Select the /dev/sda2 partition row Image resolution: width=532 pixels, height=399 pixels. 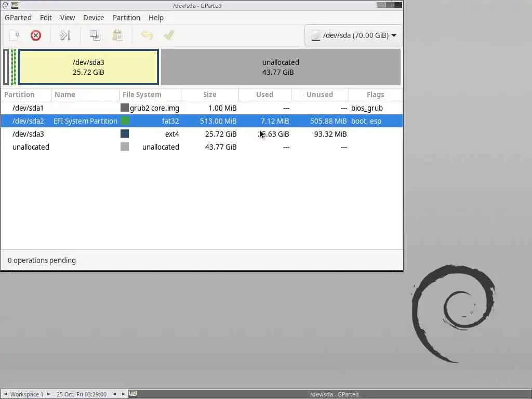coord(202,121)
